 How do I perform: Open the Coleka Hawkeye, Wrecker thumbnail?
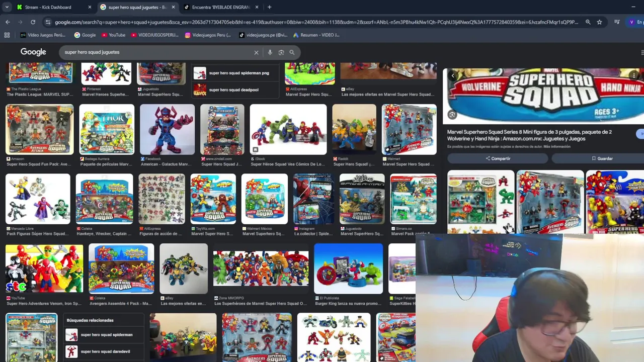tap(104, 199)
